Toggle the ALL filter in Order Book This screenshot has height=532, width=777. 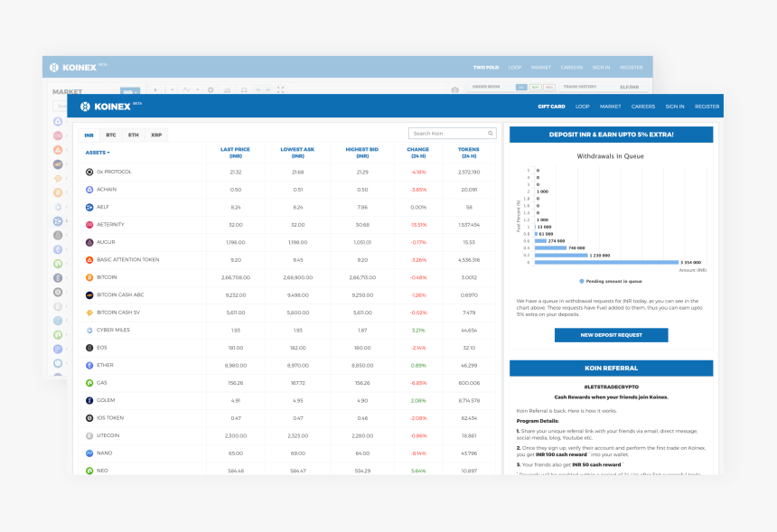tap(521, 88)
